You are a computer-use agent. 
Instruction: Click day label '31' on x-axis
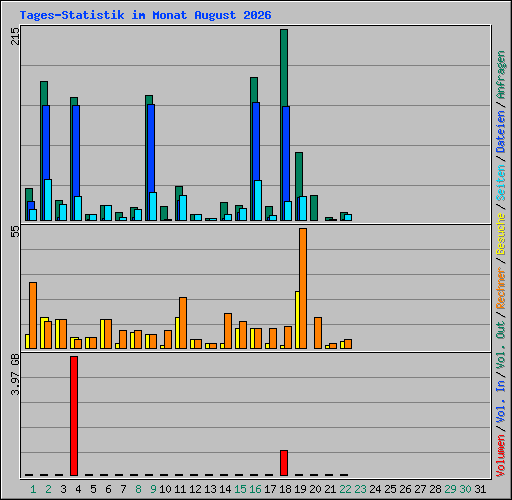pyautogui.click(x=480, y=489)
